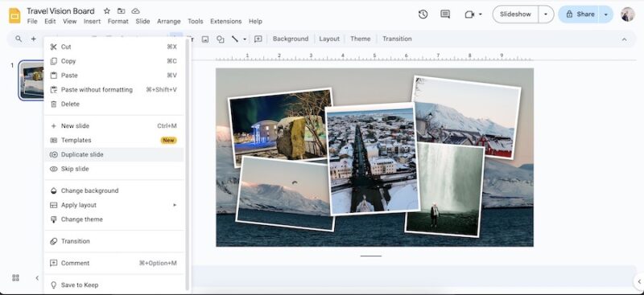Open the Slideshow options dropdown arrow

click(x=546, y=14)
